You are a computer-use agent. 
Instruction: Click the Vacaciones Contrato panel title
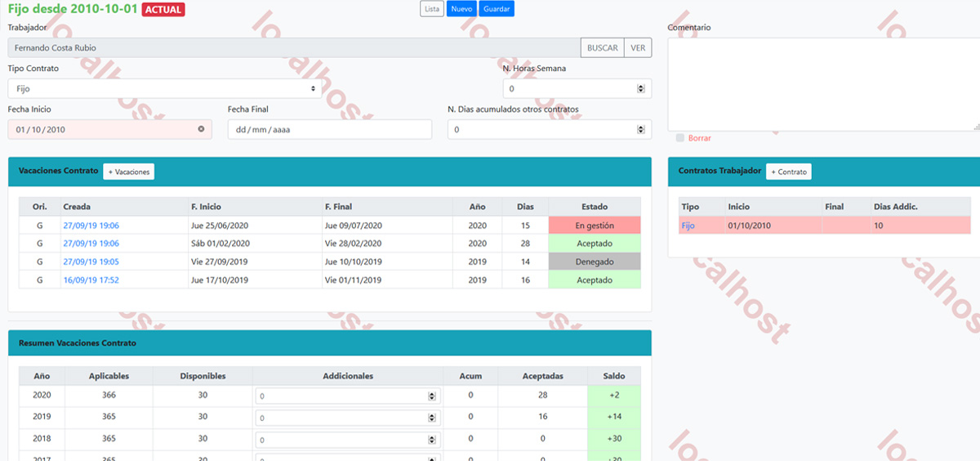tap(58, 171)
